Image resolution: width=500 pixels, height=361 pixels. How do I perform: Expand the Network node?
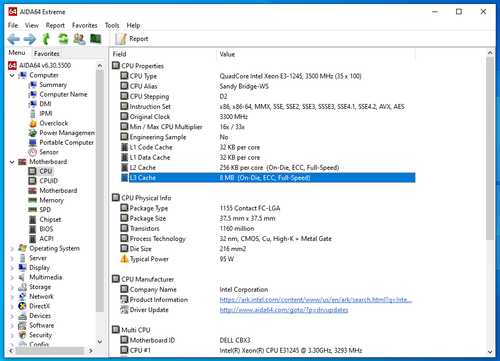coord(12,297)
